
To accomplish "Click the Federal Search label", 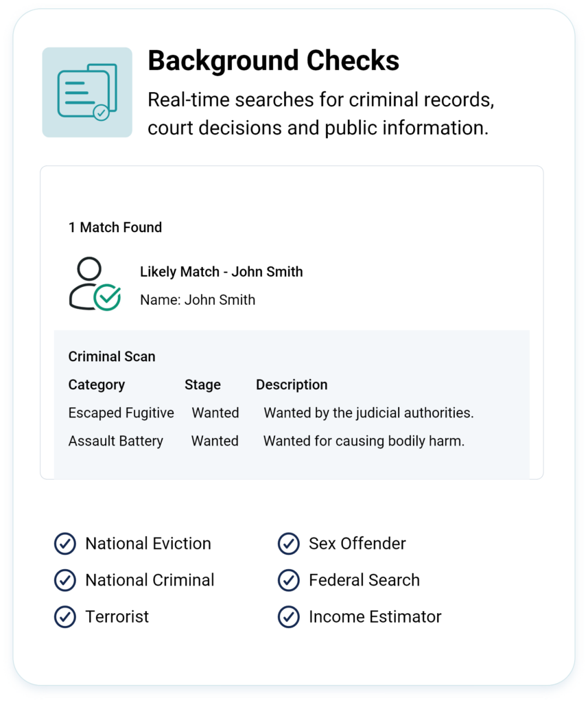I will point(364,580).
